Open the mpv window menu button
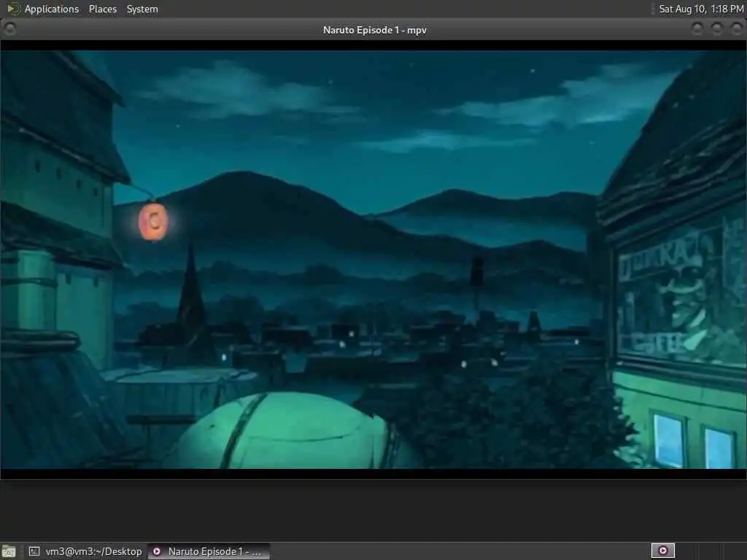 coord(9,29)
